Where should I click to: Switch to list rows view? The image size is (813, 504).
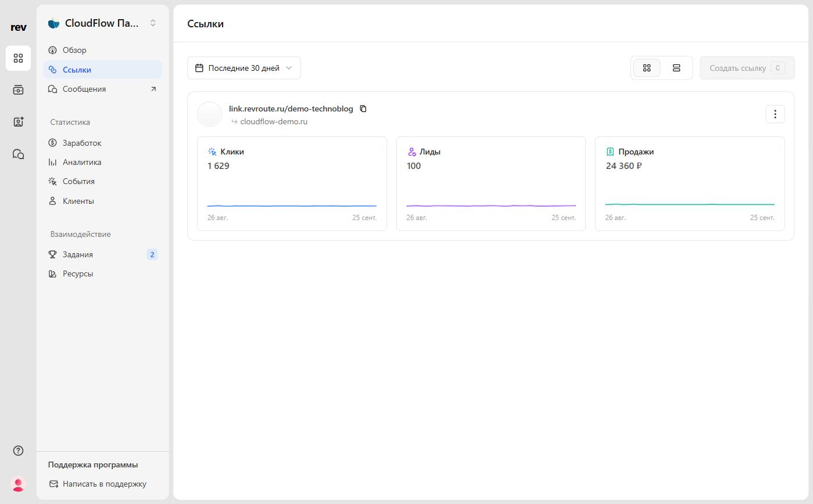(676, 68)
